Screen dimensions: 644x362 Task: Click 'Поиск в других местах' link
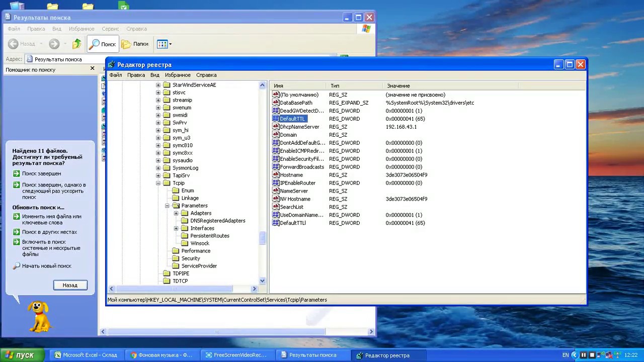[x=49, y=232]
